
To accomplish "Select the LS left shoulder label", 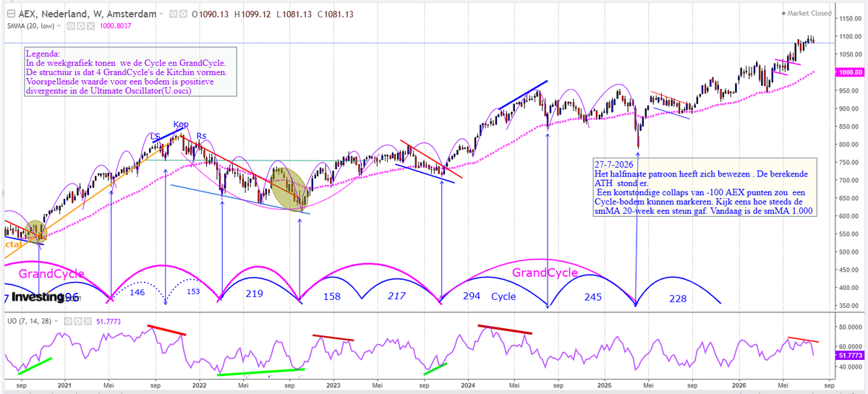I will pyautogui.click(x=154, y=136).
